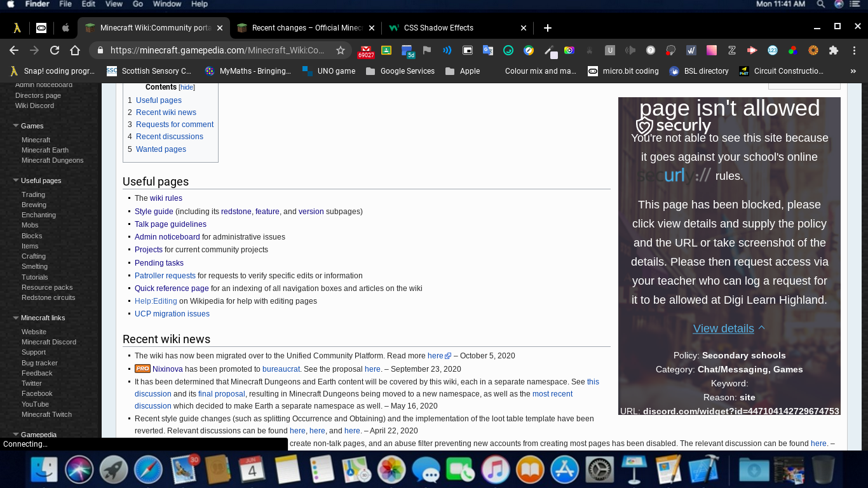868x488 pixels.
Task: Collapse the Minecraft links sidebar section
Action: (16, 318)
